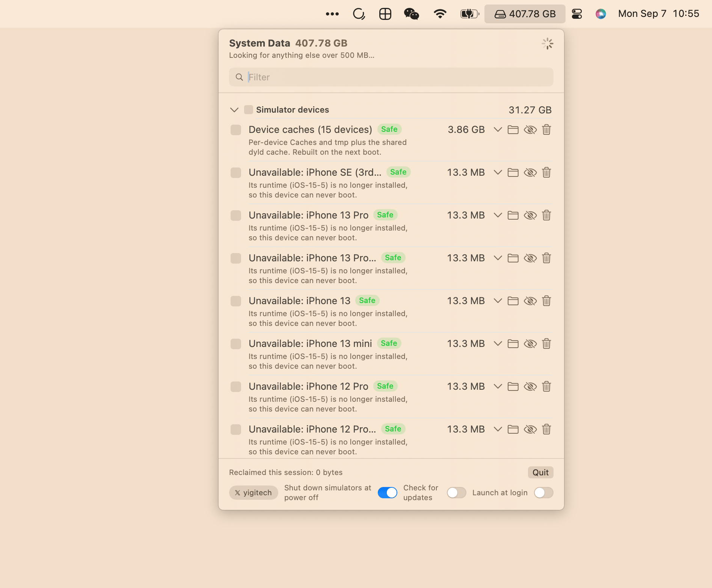Expand the truncated iPhone 13 Pro… row
The width and height of the screenshot is (712, 588).
[x=498, y=258]
